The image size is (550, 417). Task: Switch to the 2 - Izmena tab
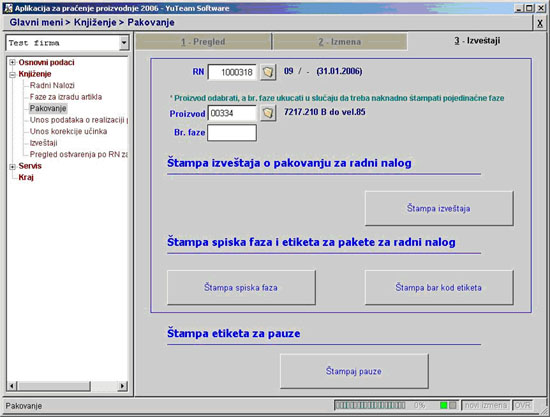pyautogui.click(x=340, y=42)
